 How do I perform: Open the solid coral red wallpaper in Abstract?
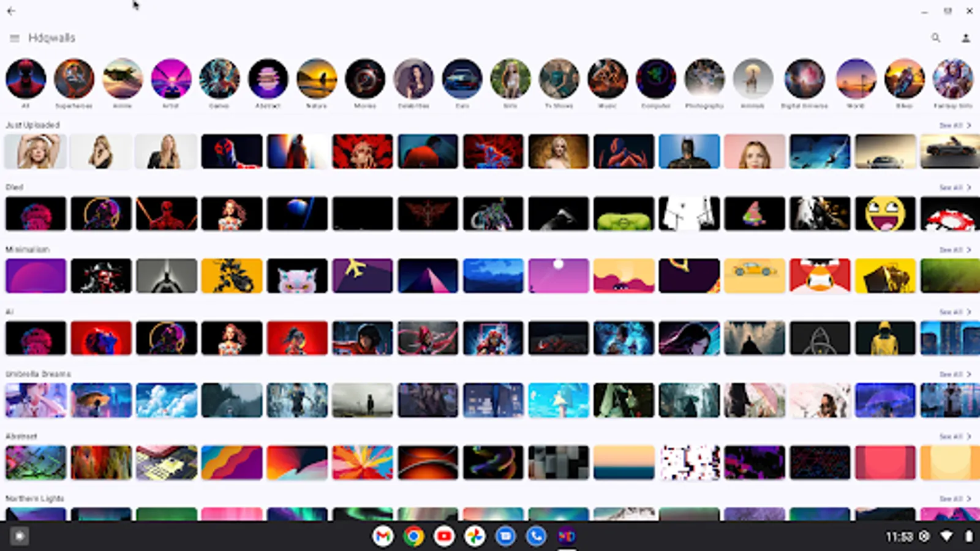pyautogui.click(x=885, y=462)
